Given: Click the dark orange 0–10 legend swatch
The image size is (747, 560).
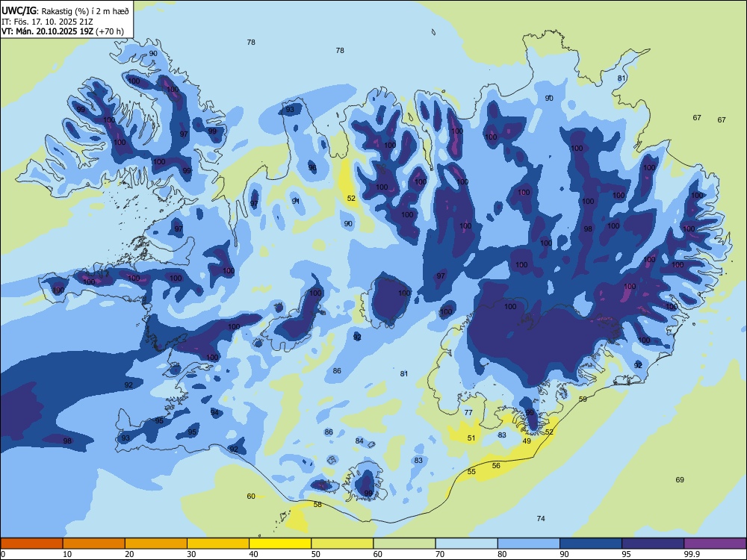Looking at the screenshot, I should [x=31, y=544].
